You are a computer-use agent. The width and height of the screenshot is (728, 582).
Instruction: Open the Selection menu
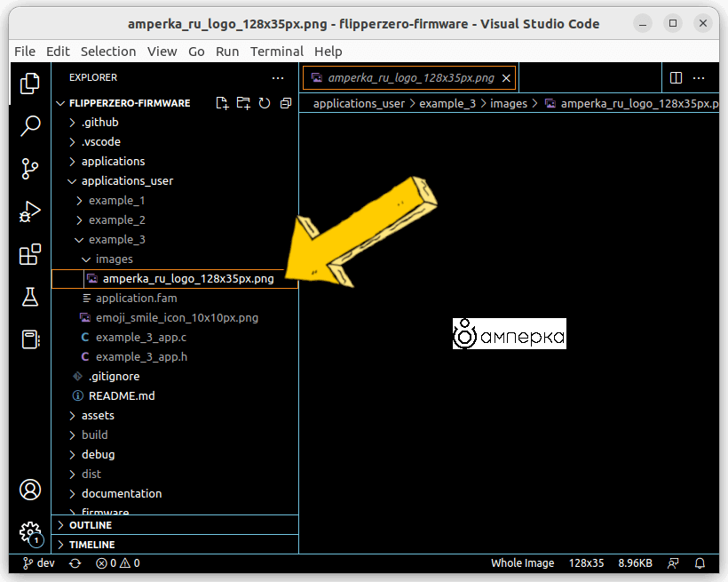tap(108, 52)
